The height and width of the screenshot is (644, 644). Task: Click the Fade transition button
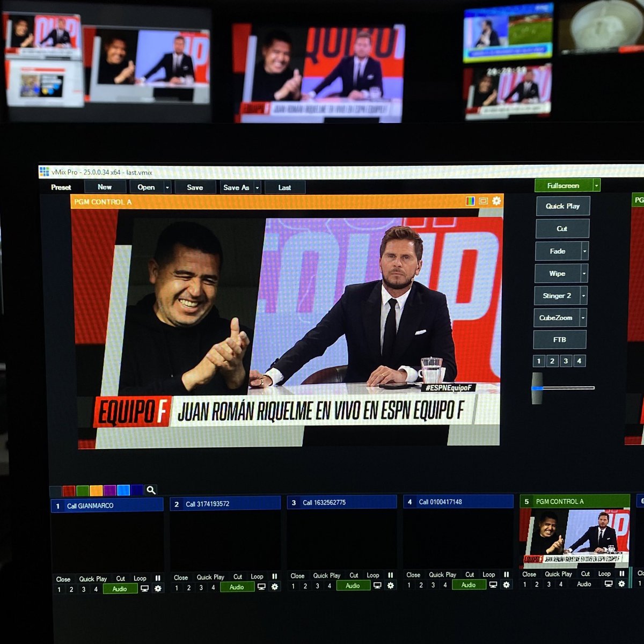pyautogui.click(x=558, y=251)
